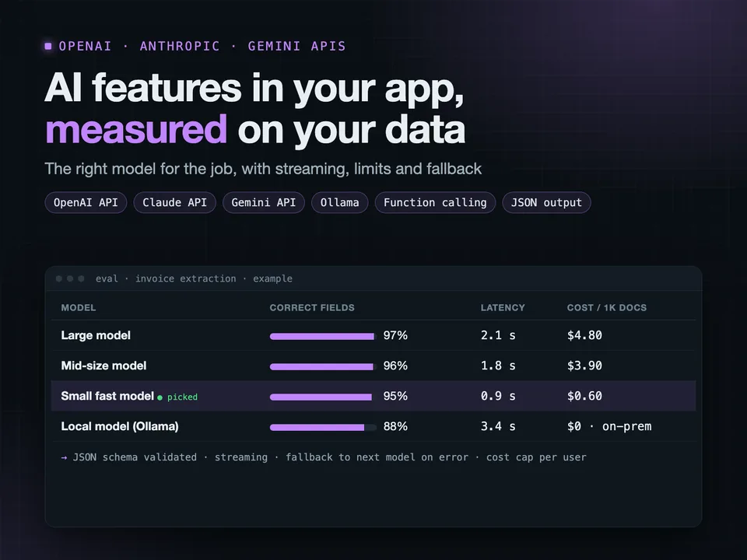The height and width of the screenshot is (560, 747).
Task: Select the Small fast model row name
Action: pyautogui.click(x=107, y=396)
